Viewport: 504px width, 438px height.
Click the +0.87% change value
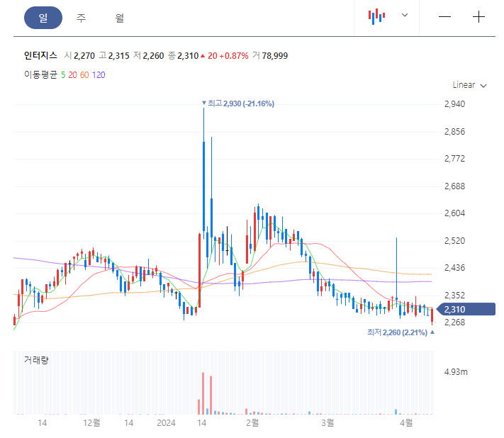[234, 56]
